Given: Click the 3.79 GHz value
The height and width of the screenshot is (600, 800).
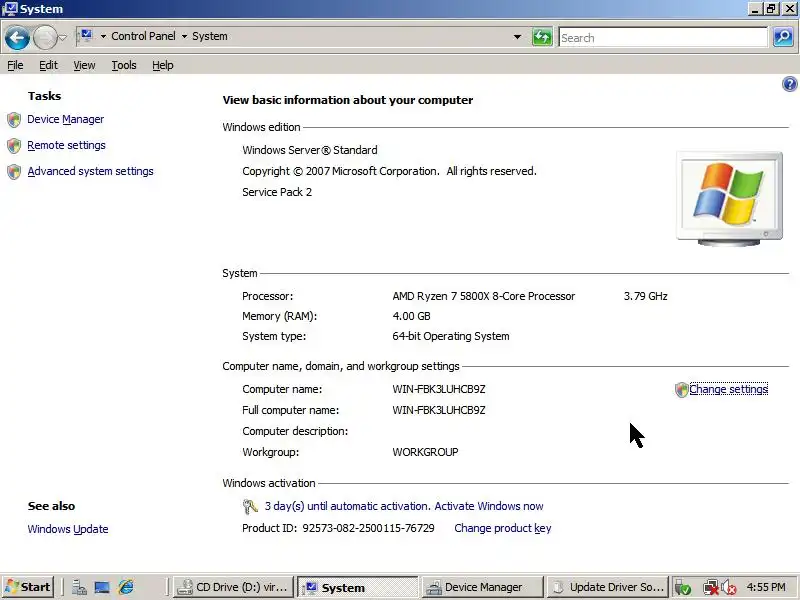Looking at the screenshot, I should [x=645, y=296].
